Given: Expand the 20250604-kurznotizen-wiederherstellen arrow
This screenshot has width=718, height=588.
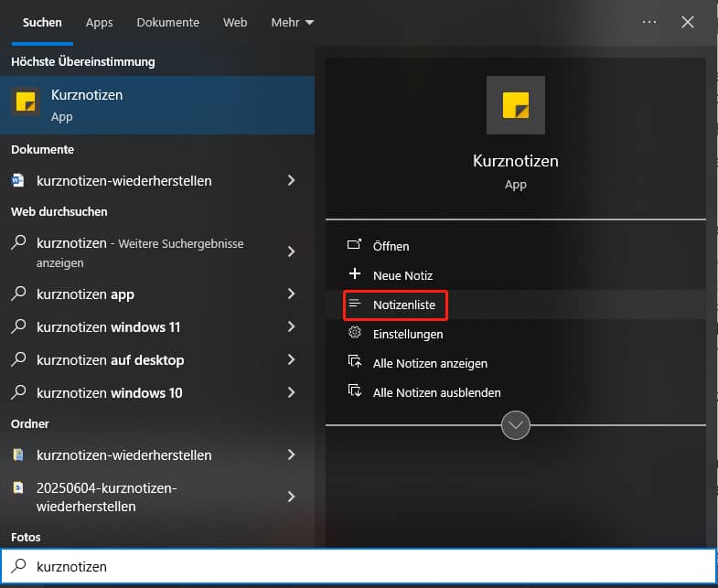Looking at the screenshot, I should pos(291,497).
